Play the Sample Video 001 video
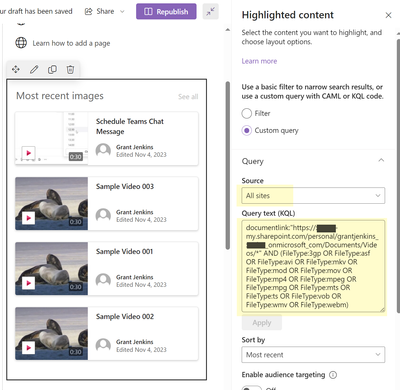This screenshot has height=390, width=400. (x=29, y=283)
